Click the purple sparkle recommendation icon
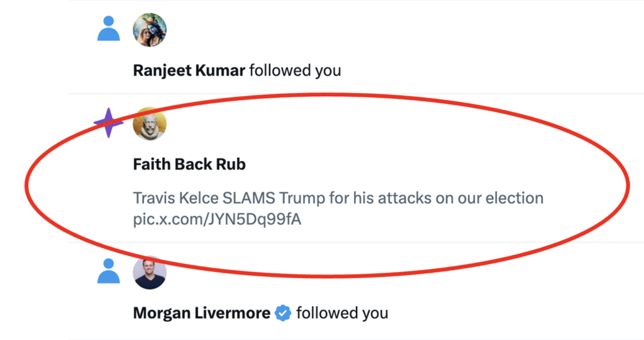The image size is (644, 340). coord(108,123)
